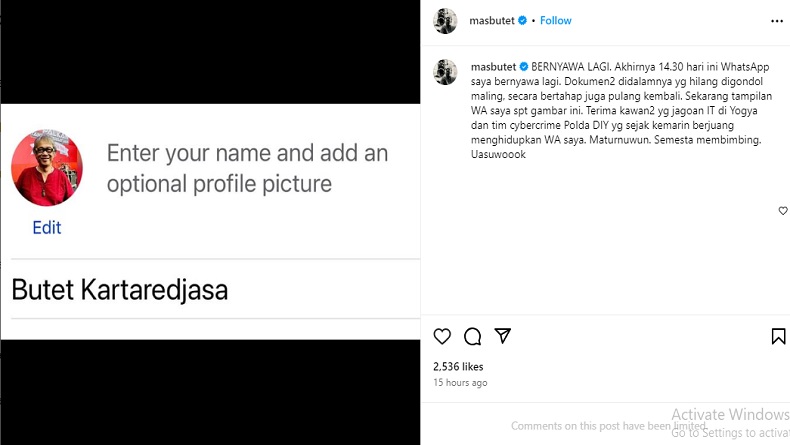Click the 'Enter your name' instruction text
This screenshot has height=445, width=790.
247,168
